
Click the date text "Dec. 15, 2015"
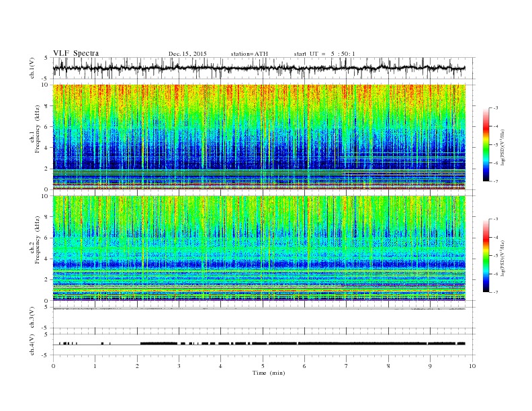[187, 54]
